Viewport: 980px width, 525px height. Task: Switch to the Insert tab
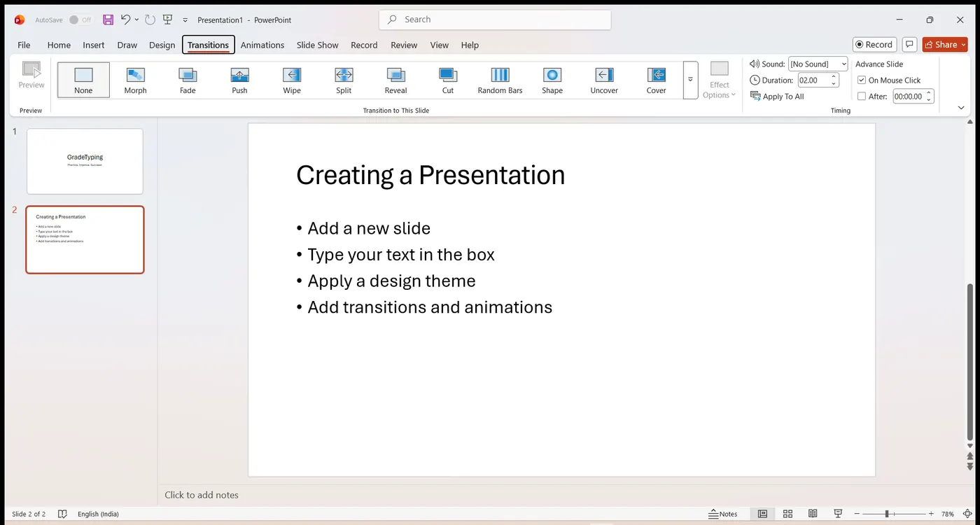(x=93, y=45)
